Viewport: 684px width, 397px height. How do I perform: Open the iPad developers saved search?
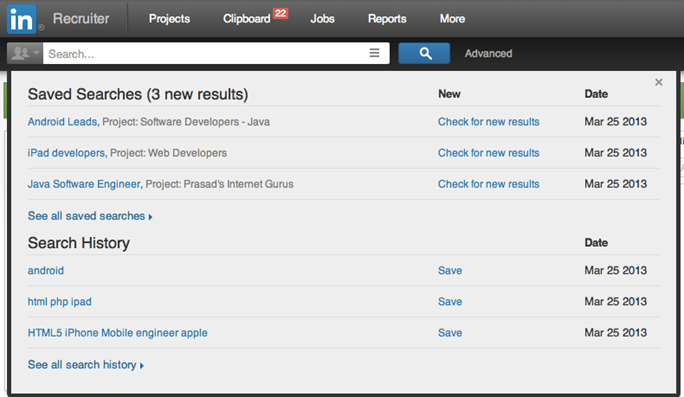click(x=67, y=153)
